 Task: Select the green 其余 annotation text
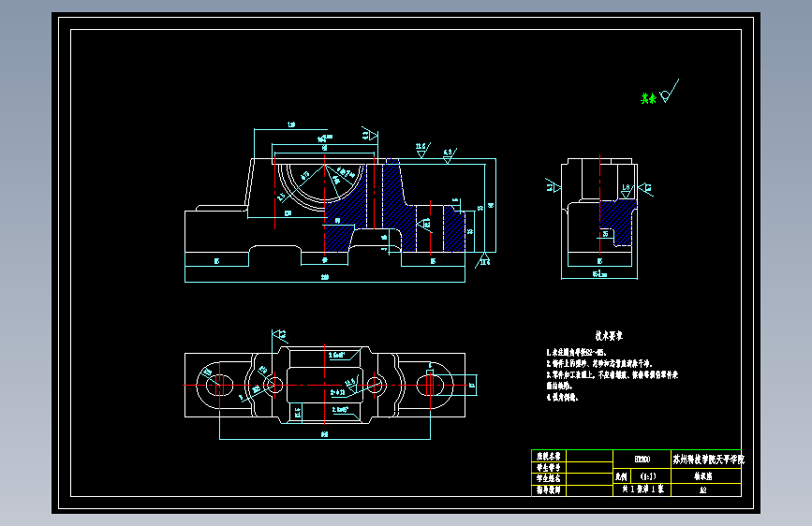tap(648, 98)
